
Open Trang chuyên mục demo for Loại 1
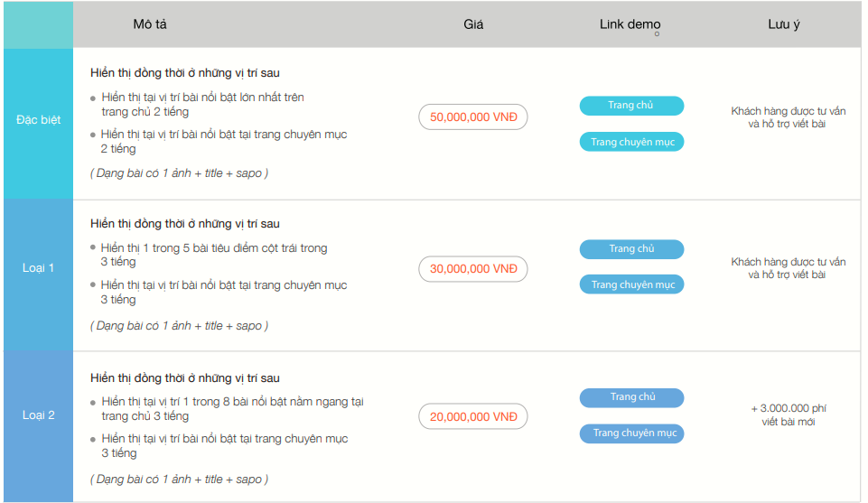pos(631,285)
